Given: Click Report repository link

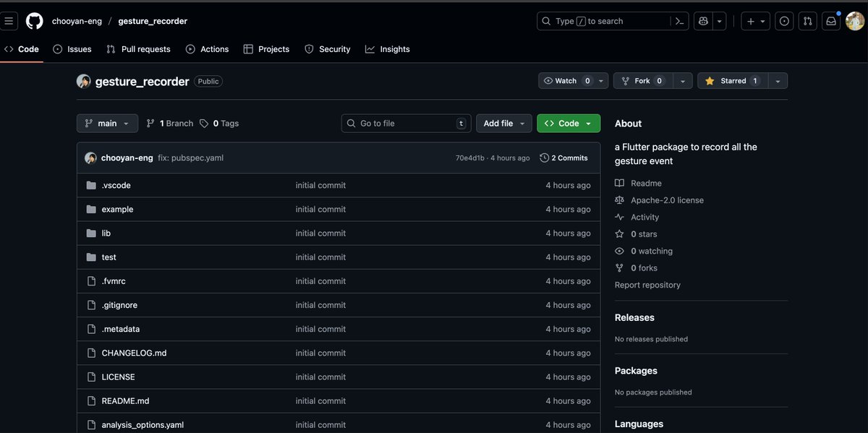Looking at the screenshot, I should 647,285.
